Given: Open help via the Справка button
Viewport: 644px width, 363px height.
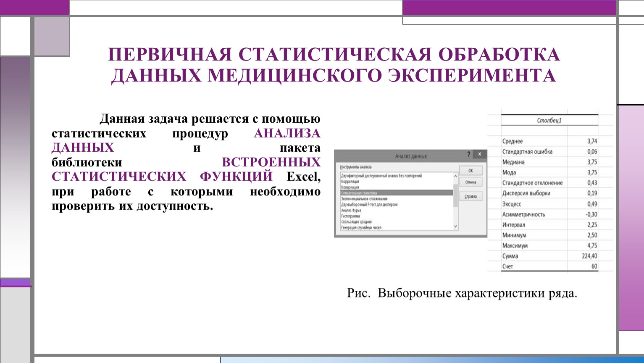Looking at the screenshot, I should [x=471, y=196].
